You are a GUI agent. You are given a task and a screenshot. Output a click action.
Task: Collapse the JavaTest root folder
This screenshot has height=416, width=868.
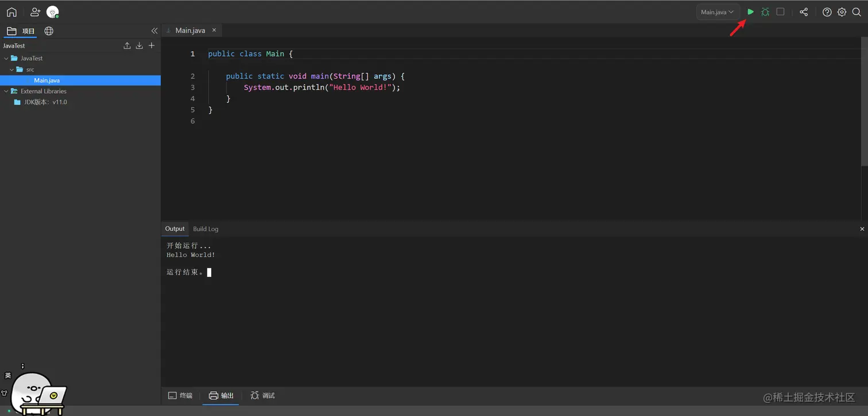point(6,58)
